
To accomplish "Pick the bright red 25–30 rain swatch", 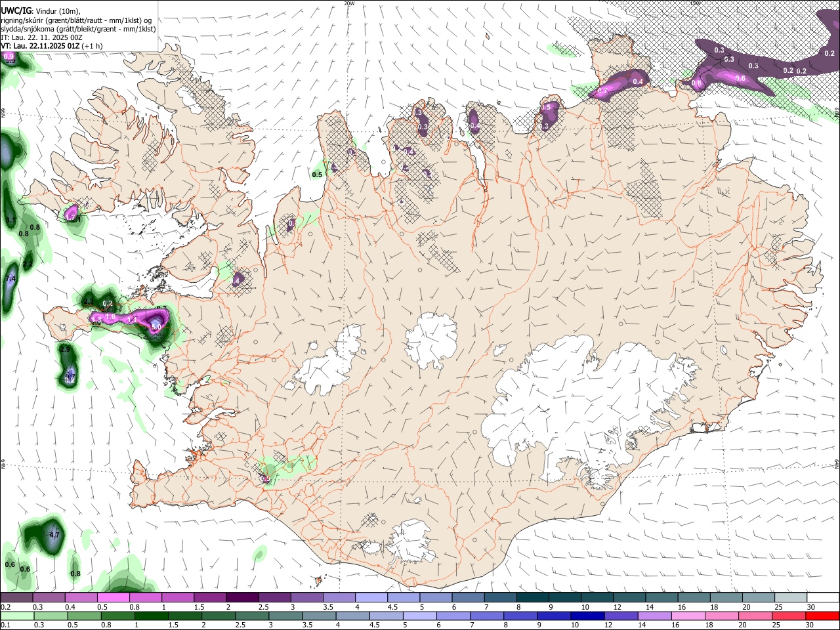I will click(x=823, y=616).
